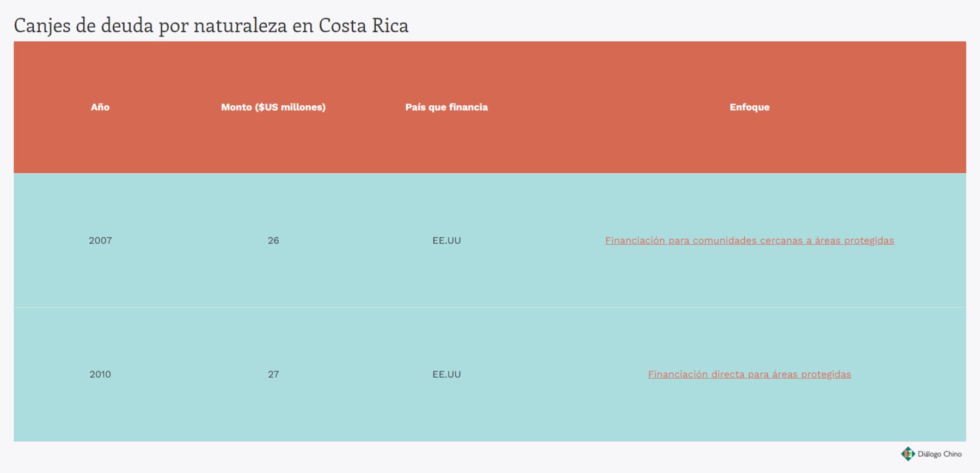Click the Diálogo Chino logo icon
This screenshot has height=473, width=980.
pyautogui.click(x=908, y=454)
